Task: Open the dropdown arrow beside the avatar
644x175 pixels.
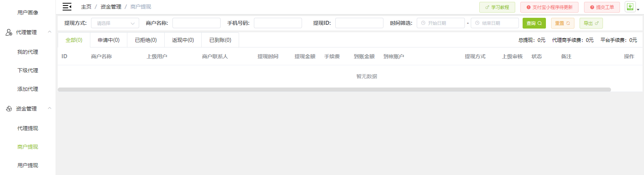Action: 638,10
